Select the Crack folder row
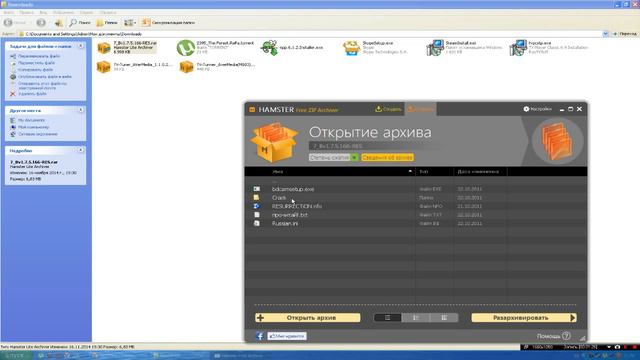The image size is (640, 360). (416, 198)
